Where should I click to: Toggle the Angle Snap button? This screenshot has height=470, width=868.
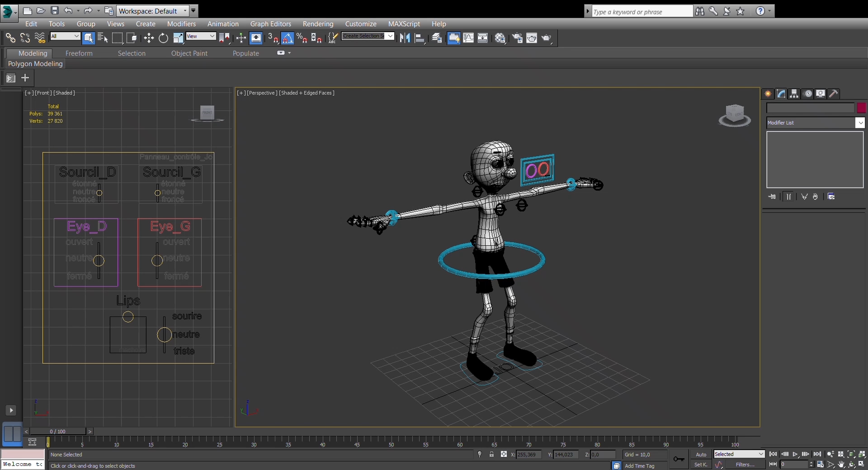pyautogui.click(x=288, y=38)
